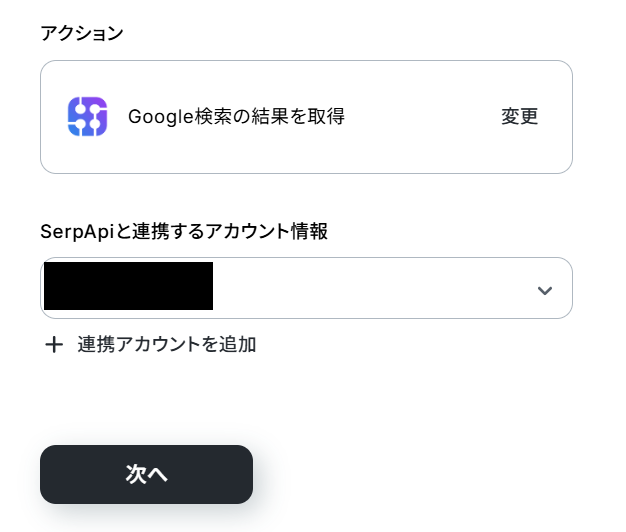Expand the account list under SerpApiと連携するアカウント情報
The image size is (626, 532).
pyautogui.click(x=306, y=288)
